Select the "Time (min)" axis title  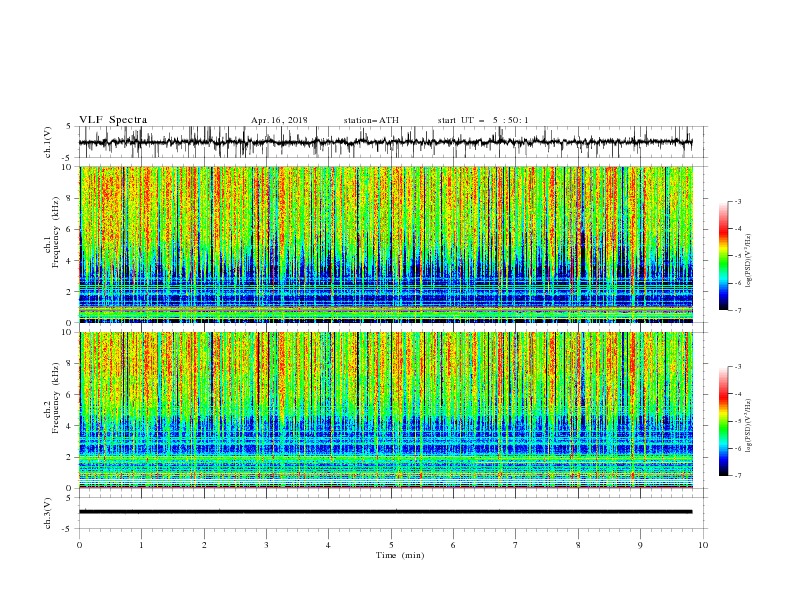pyautogui.click(x=400, y=555)
